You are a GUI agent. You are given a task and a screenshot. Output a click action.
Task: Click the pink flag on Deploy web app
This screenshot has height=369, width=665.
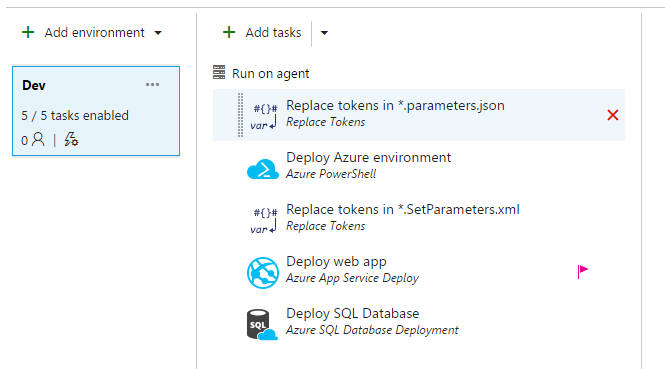(583, 271)
